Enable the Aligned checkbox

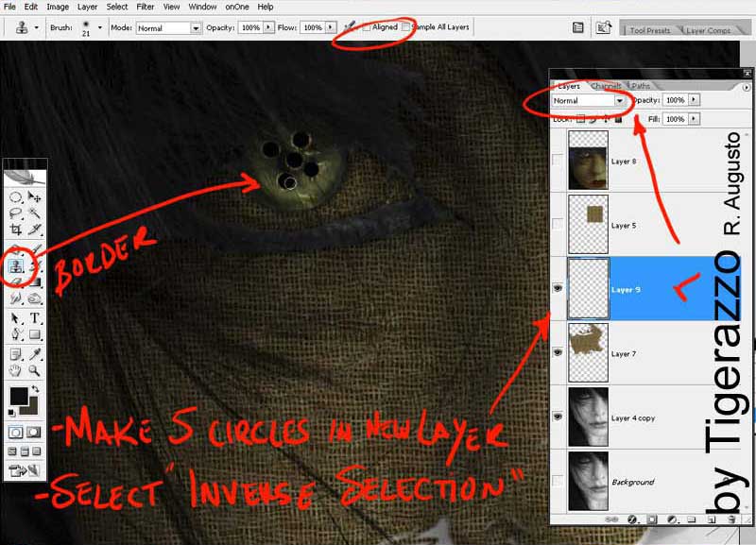(368, 28)
